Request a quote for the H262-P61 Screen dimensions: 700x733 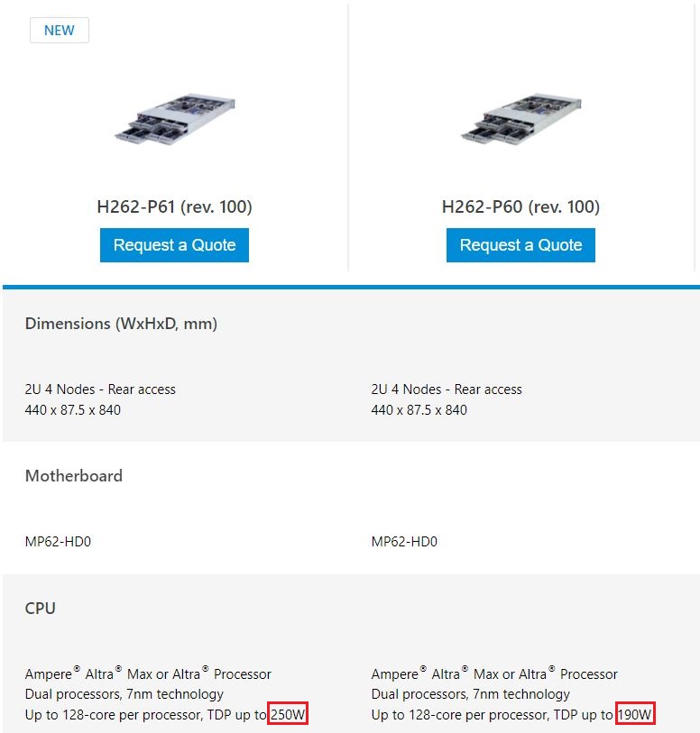pyautogui.click(x=174, y=245)
